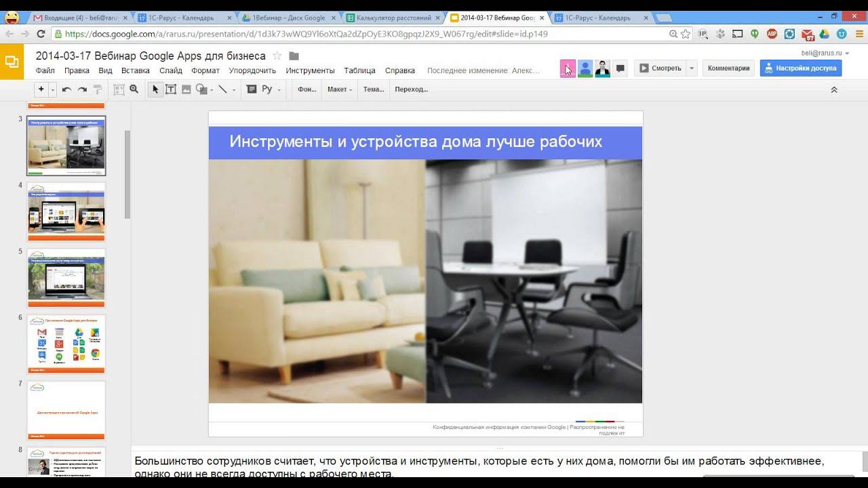Screen dimensions: 868x488
Task: Open the Таблица menu
Action: point(359,70)
